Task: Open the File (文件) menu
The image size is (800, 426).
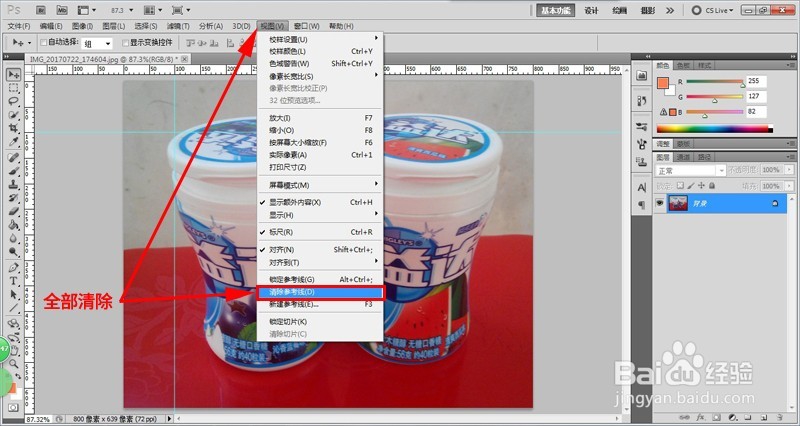Action: click(x=19, y=26)
